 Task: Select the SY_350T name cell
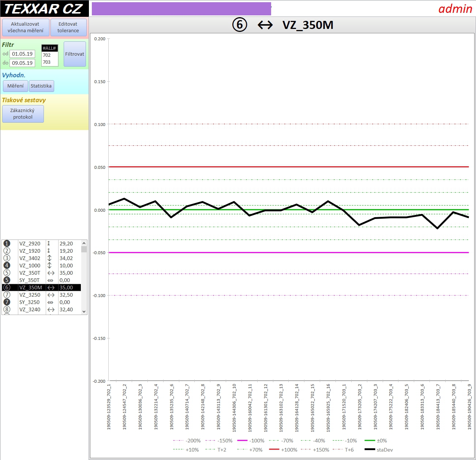coord(31,280)
